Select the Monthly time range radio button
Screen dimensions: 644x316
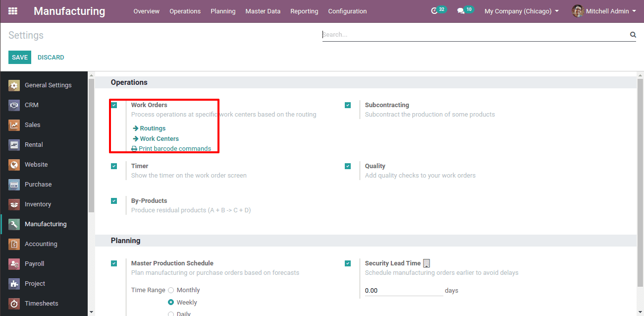coord(171,290)
